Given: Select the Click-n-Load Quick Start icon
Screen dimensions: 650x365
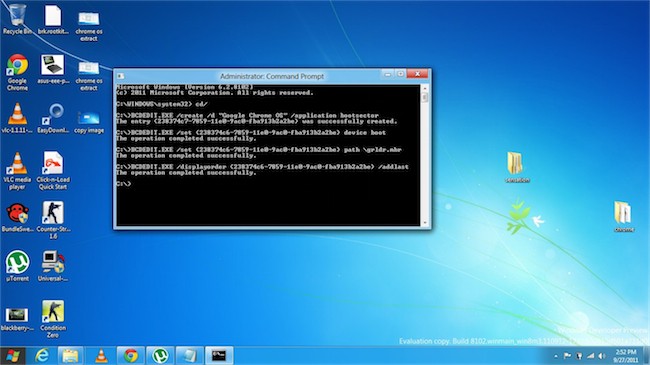Looking at the screenshot, I should pyautogui.click(x=53, y=171).
